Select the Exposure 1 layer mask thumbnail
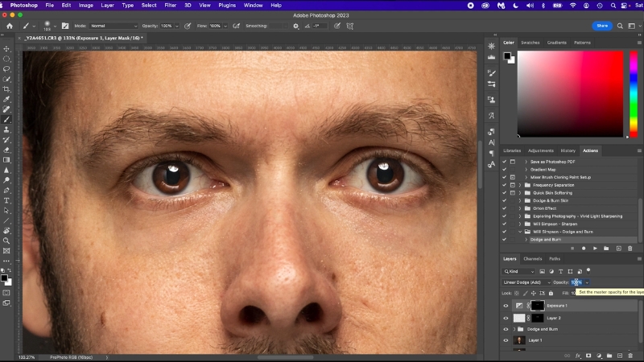 pyautogui.click(x=537, y=306)
